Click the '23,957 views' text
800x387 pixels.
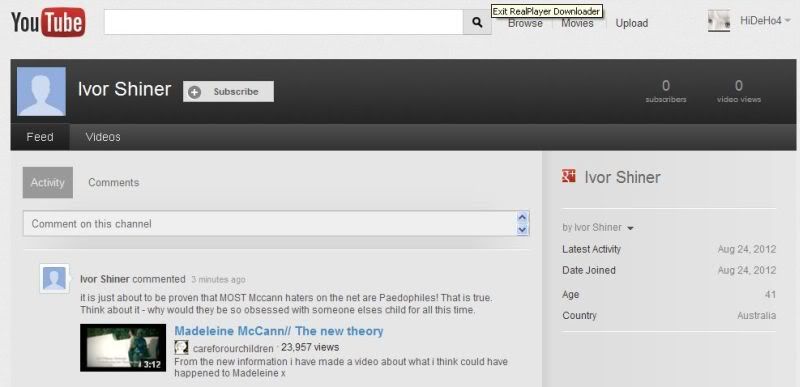point(310,348)
